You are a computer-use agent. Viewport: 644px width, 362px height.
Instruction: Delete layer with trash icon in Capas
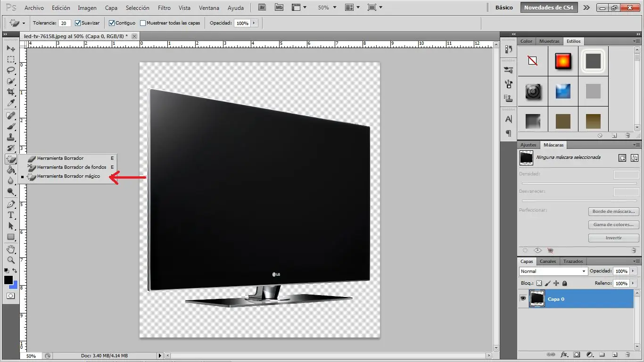click(x=627, y=354)
